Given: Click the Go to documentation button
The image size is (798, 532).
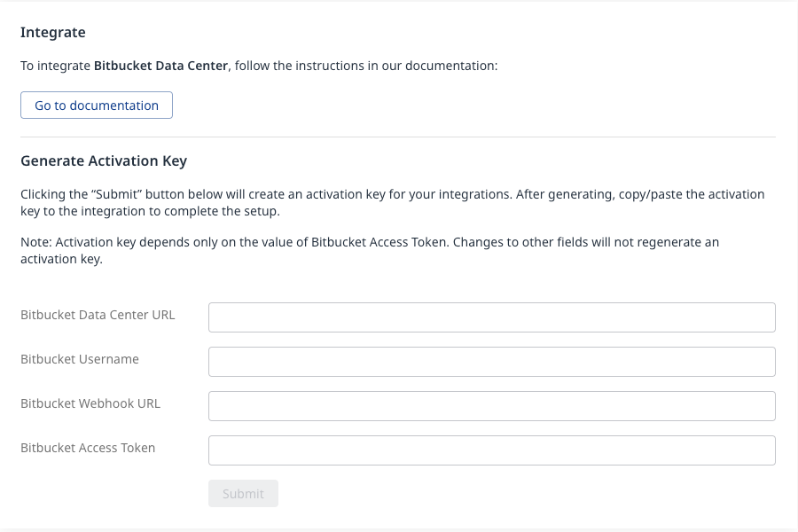Looking at the screenshot, I should point(97,106).
